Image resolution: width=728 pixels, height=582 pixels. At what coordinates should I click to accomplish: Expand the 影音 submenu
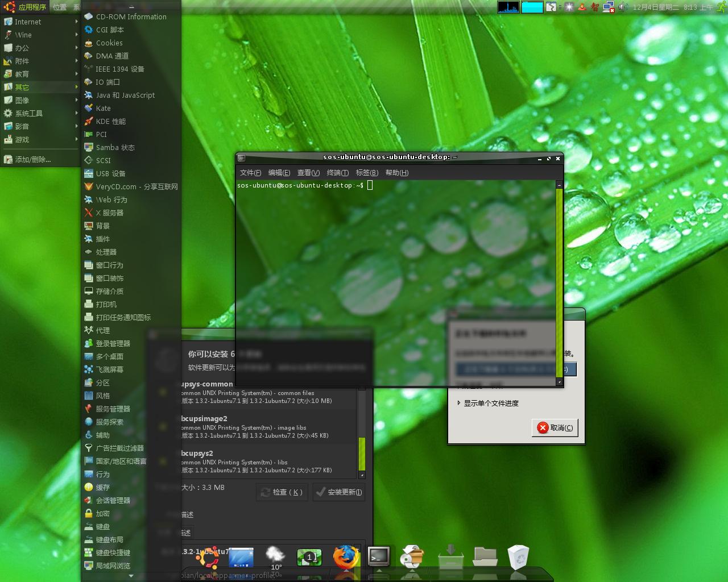40,126
